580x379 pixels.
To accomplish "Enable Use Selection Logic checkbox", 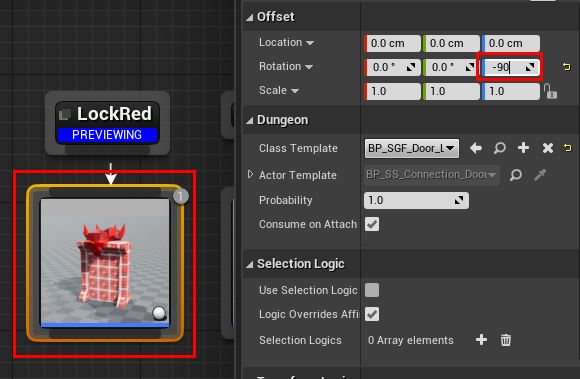I will 372,290.
